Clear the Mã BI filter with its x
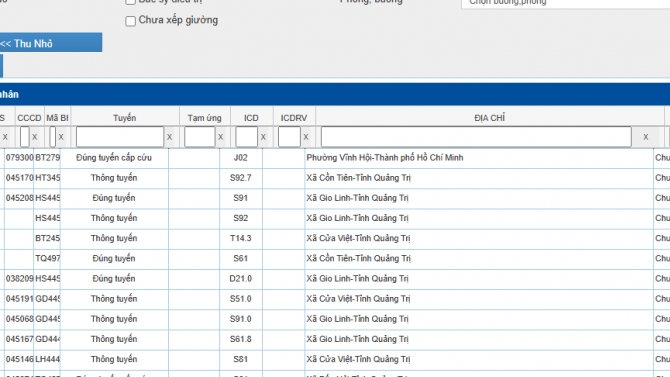The height and width of the screenshot is (377, 670). click(61, 137)
